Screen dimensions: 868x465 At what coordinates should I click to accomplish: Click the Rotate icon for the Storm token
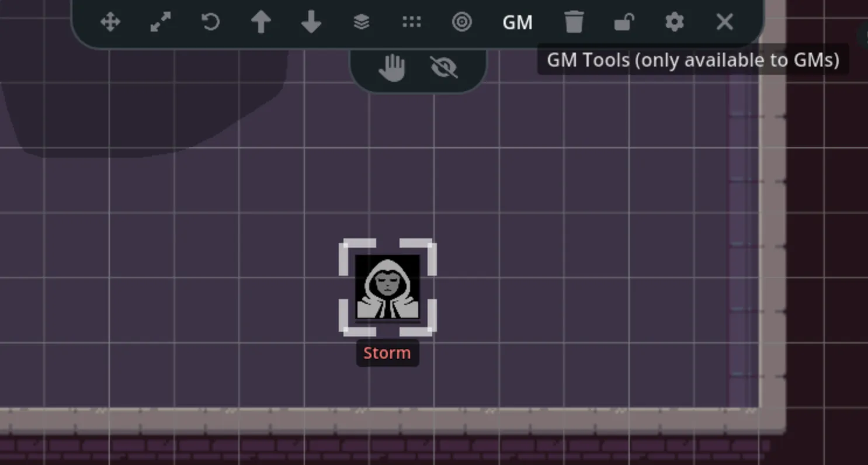pyautogui.click(x=209, y=22)
